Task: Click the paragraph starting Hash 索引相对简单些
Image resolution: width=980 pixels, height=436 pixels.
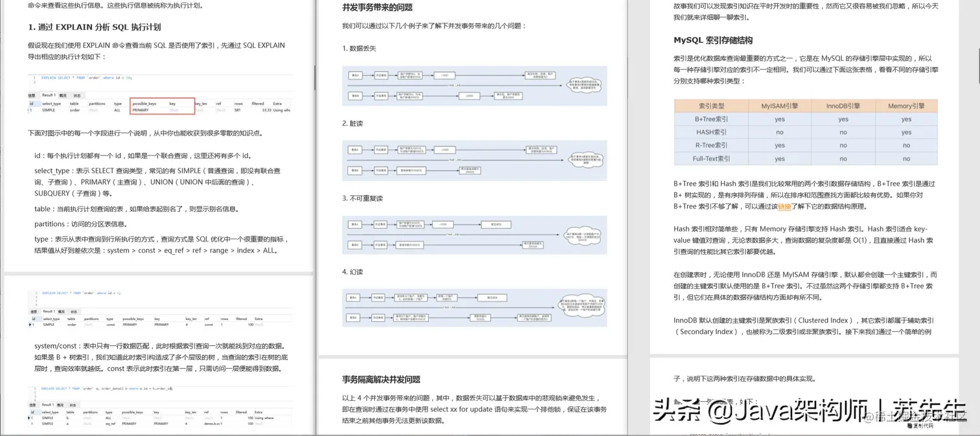Action: pyautogui.click(x=803, y=240)
